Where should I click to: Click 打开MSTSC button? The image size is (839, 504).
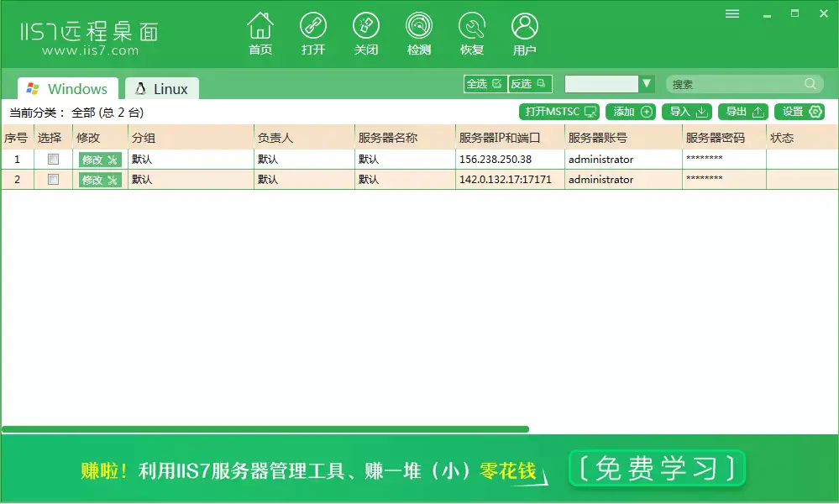point(559,112)
